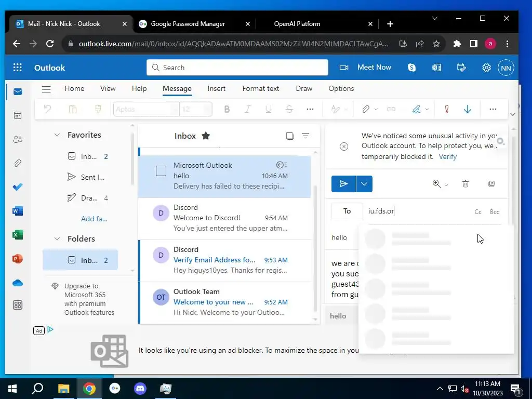The height and width of the screenshot is (399, 532).
Task: Open Outlook settings gear
Action: (x=486, y=68)
